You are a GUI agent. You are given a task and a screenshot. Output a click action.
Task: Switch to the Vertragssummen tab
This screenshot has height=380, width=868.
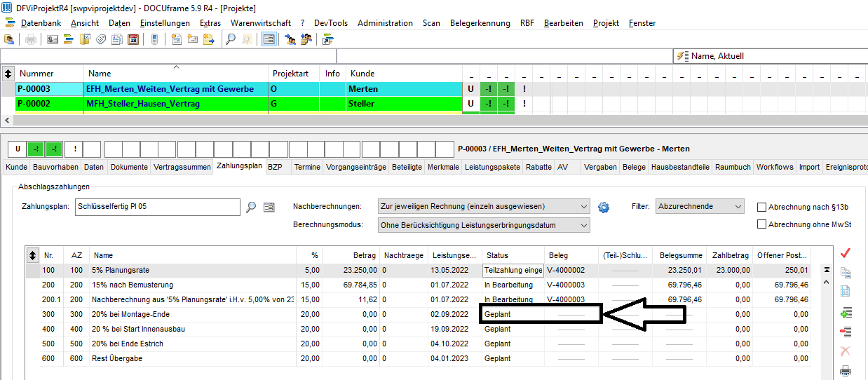182,168
